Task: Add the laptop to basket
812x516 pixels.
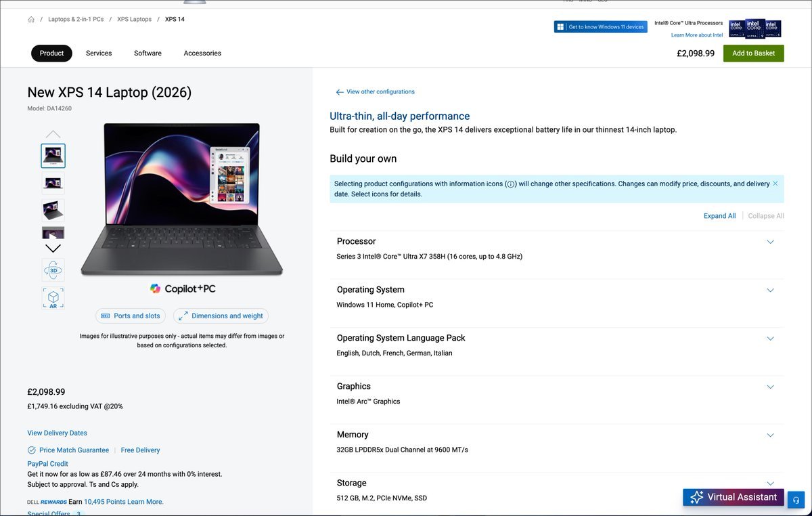Action: point(753,53)
